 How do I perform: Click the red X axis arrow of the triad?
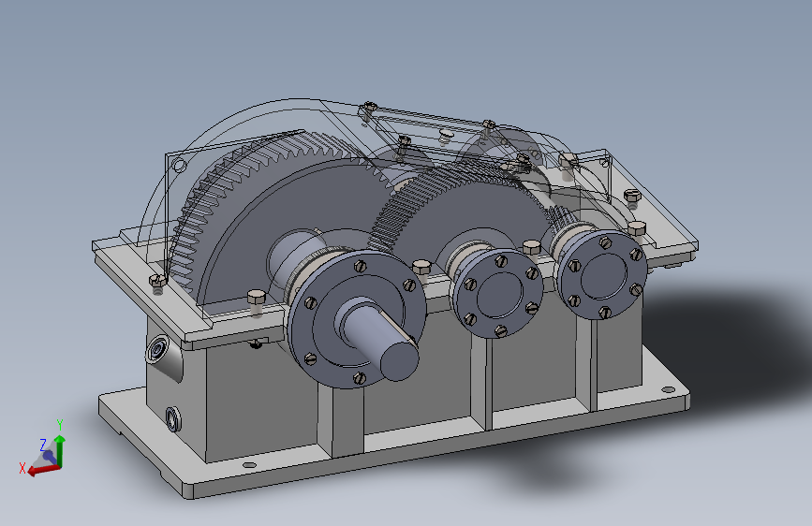(x=42, y=470)
